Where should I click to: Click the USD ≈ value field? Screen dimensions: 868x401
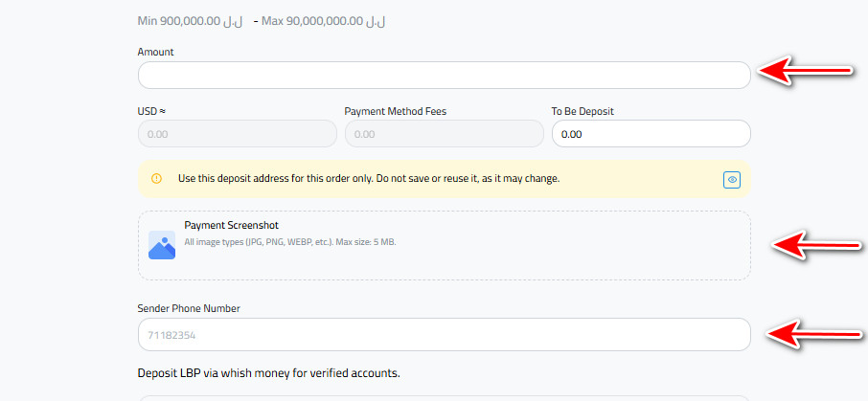(237, 134)
